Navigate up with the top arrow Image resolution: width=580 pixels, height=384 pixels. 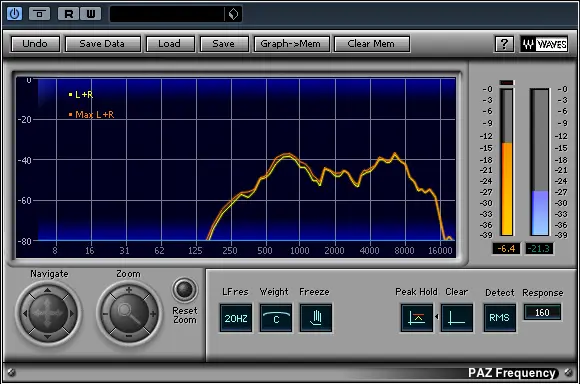pyautogui.click(x=47, y=290)
